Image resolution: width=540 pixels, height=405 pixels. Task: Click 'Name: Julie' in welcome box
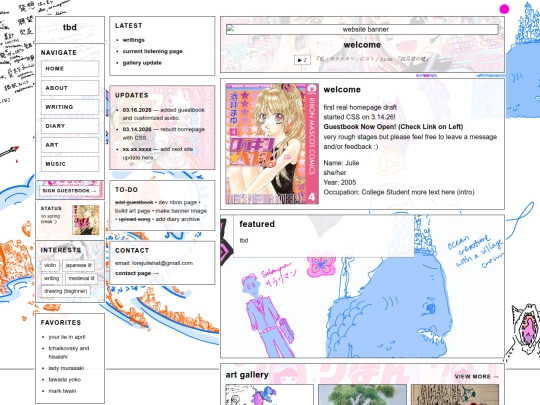click(x=341, y=163)
